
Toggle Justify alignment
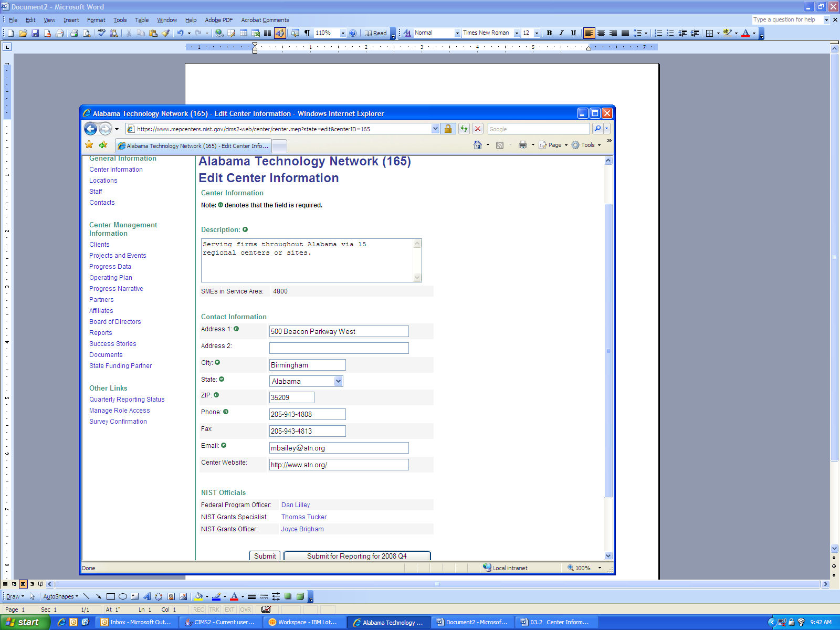tap(625, 33)
